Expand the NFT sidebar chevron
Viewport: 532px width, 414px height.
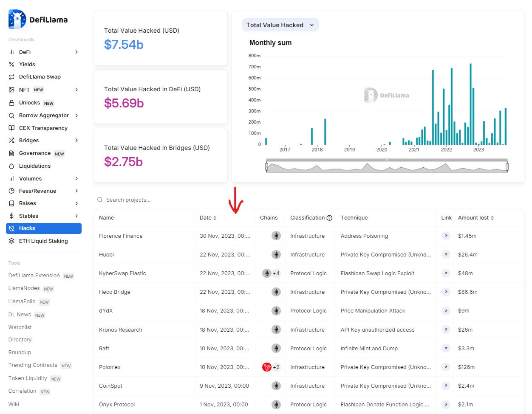[76, 90]
